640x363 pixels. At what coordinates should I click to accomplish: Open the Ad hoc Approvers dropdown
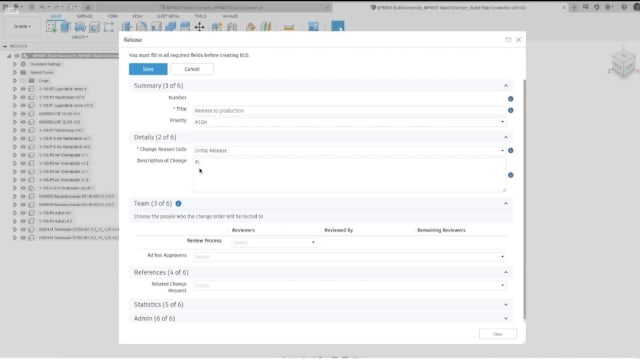click(x=349, y=256)
